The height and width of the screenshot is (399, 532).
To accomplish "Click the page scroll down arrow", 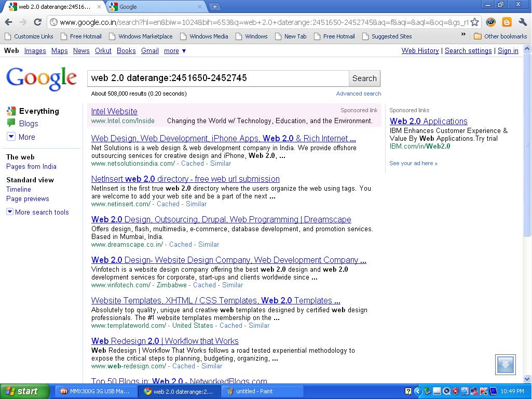I will [x=527, y=379].
